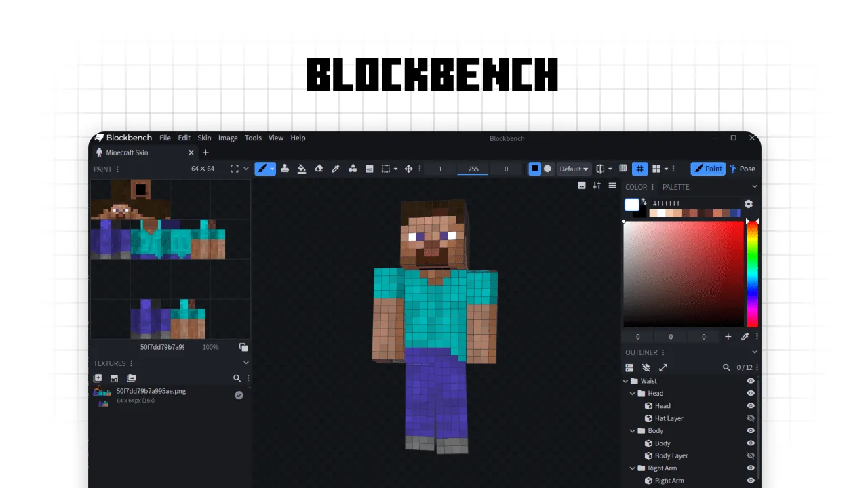Image resolution: width=868 pixels, height=488 pixels.
Task: Toggle visibility of Head group folder
Action: click(751, 393)
